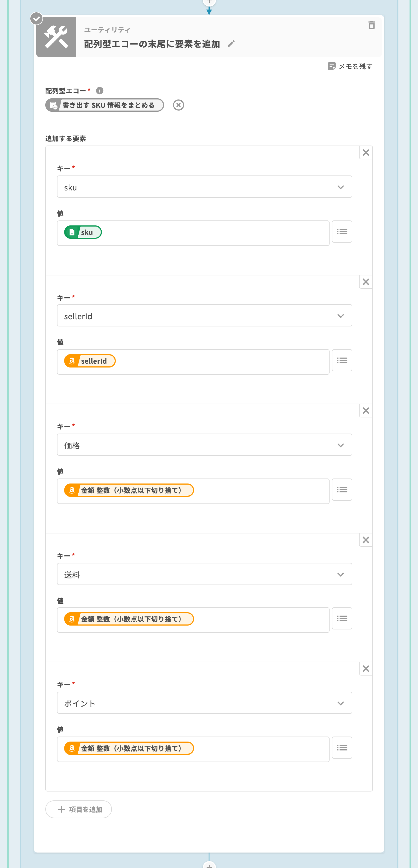
Task: Click 項目を追加 button
Action: pos(79,809)
